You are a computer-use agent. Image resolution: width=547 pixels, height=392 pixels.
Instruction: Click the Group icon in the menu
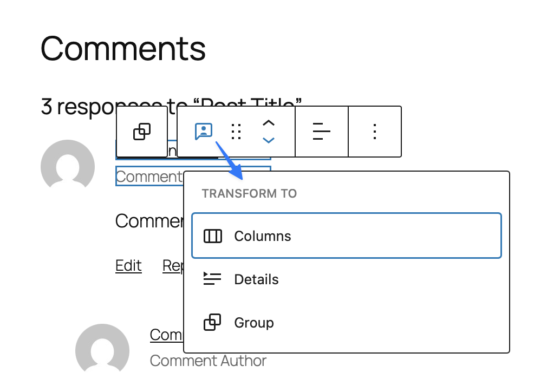click(x=212, y=322)
